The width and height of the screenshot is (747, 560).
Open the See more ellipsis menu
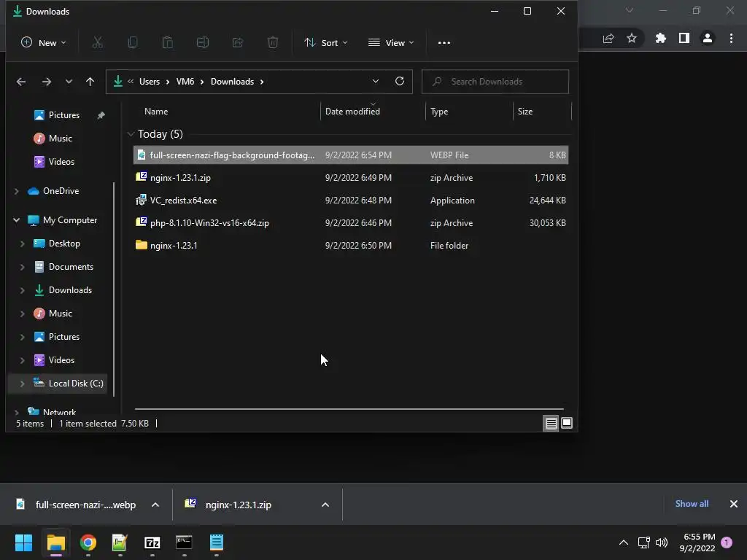click(x=444, y=43)
